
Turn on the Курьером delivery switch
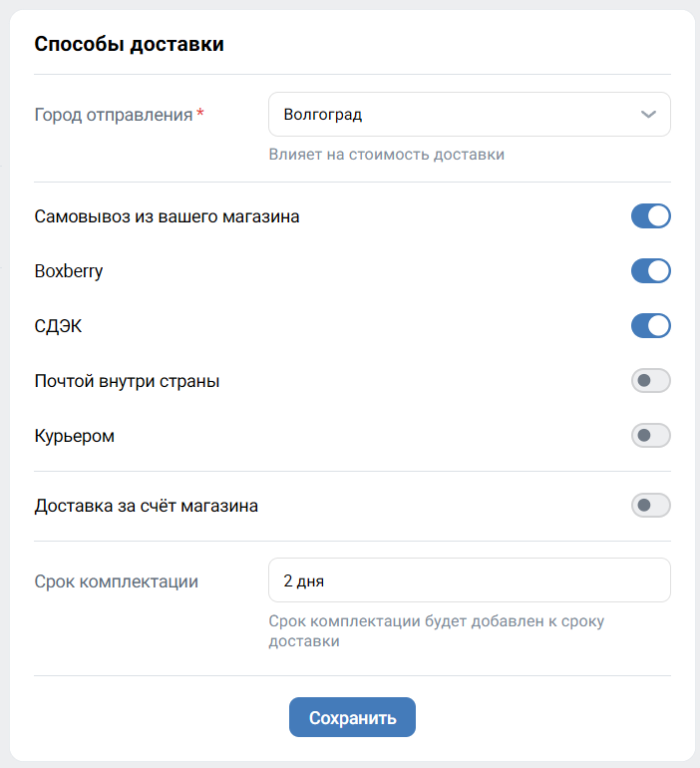click(650, 436)
